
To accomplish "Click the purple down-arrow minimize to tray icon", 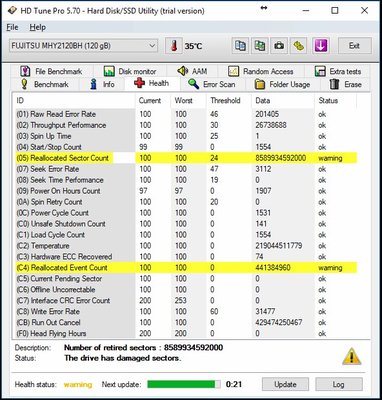I will pyautogui.click(x=321, y=46).
